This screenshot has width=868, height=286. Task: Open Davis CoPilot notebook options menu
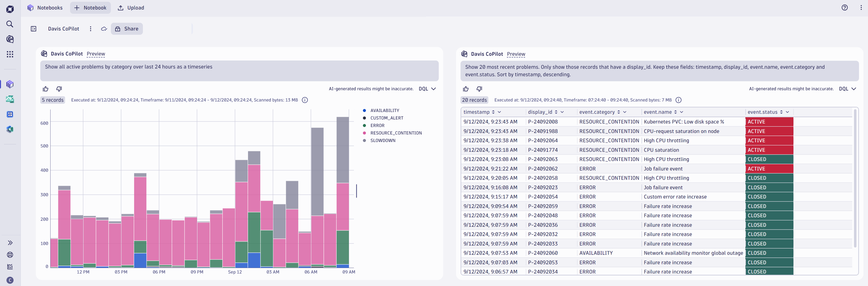(90, 29)
